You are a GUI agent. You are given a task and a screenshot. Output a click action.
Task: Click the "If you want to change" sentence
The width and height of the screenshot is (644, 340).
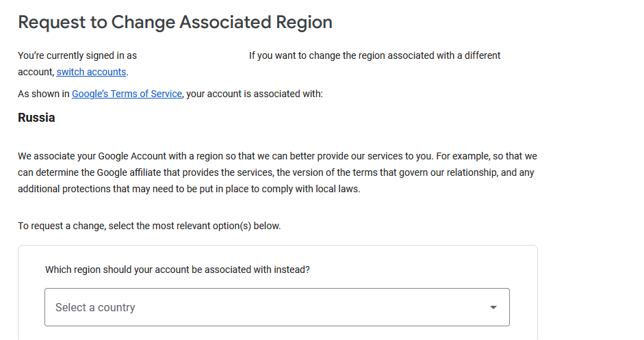pyautogui.click(x=374, y=55)
